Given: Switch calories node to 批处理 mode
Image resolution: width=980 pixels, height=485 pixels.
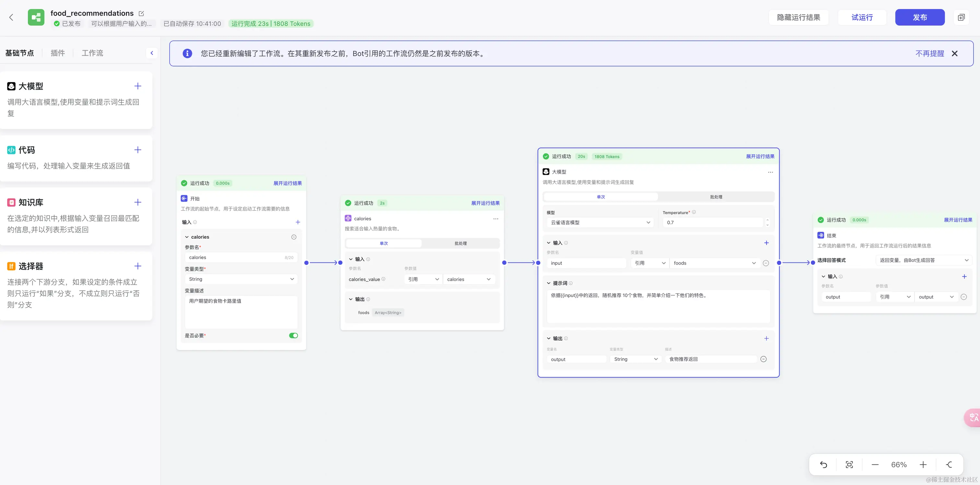Looking at the screenshot, I should click(x=460, y=243).
